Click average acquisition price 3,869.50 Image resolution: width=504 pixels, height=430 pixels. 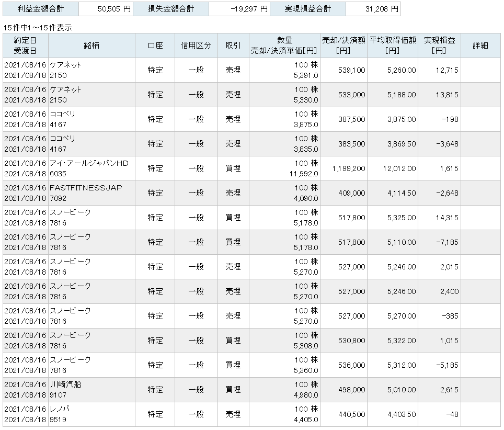(x=402, y=144)
